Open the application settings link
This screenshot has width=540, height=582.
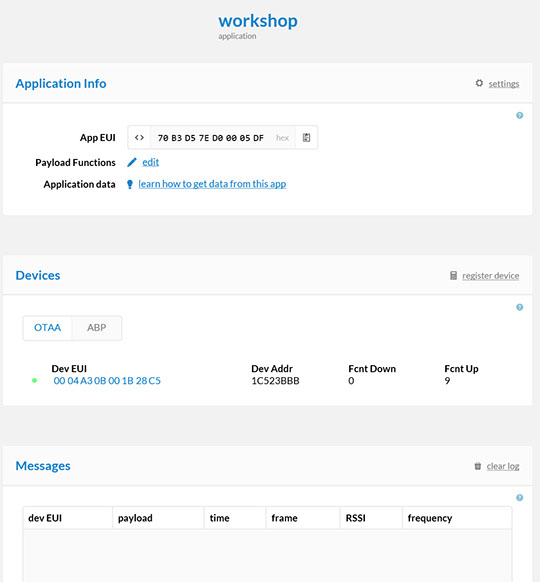click(504, 84)
